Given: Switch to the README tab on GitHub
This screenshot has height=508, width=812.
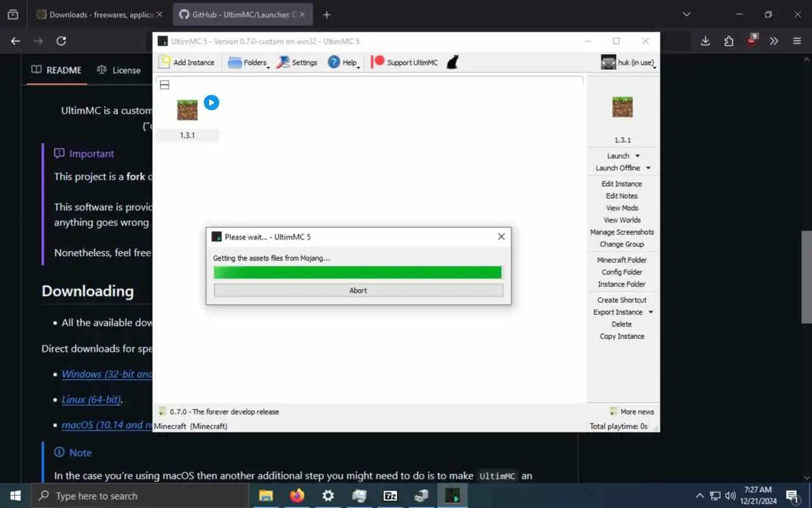Looking at the screenshot, I should (56, 70).
